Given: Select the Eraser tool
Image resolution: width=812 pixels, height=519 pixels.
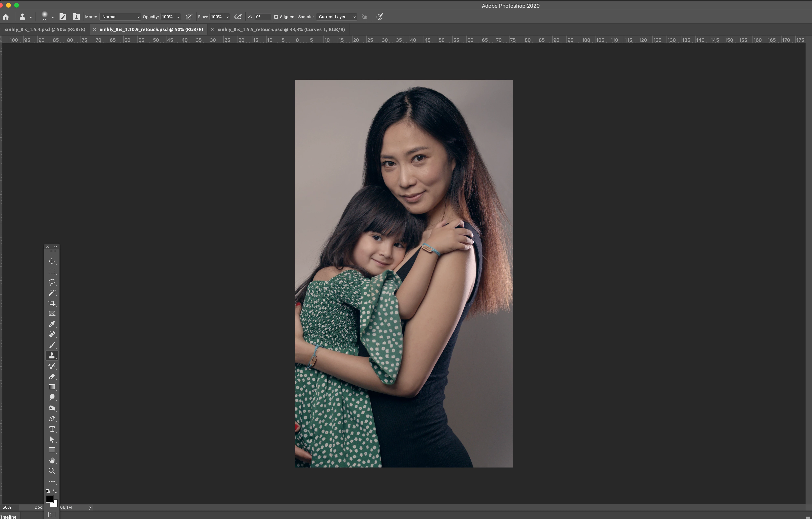Looking at the screenshot, I should [52, 377].
